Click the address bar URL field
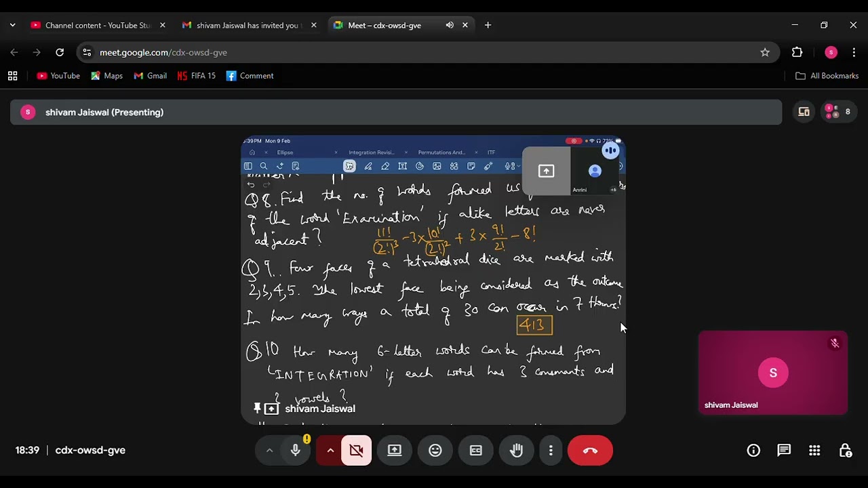868x488 pixels. coord(427,52)
